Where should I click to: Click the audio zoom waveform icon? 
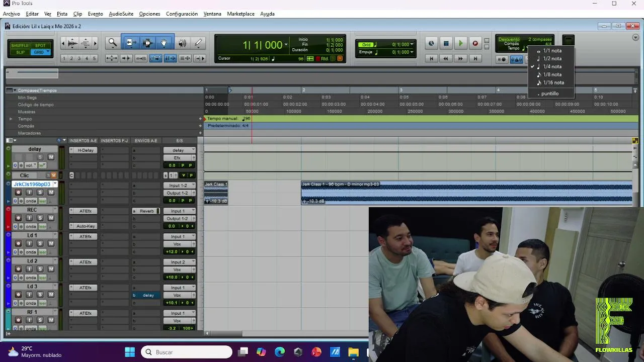tap(72, 43)
